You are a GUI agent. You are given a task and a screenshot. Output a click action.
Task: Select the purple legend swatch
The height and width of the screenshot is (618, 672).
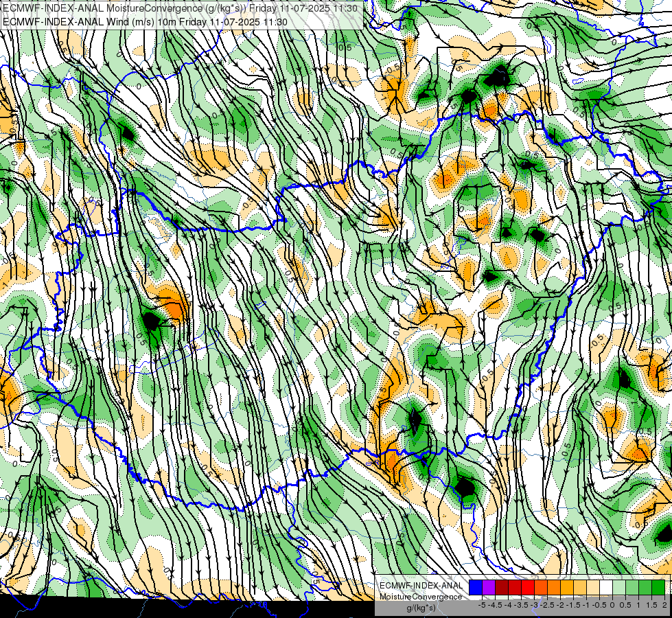point(489,587)
